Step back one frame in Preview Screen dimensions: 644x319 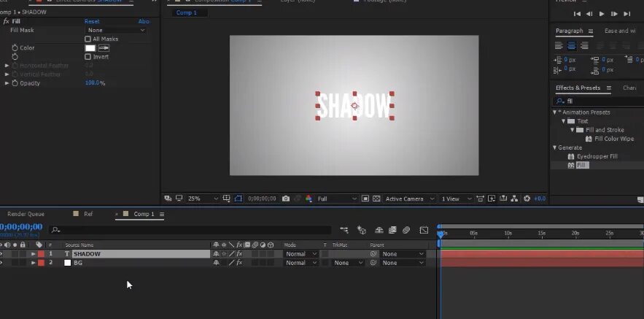[589, 14]
